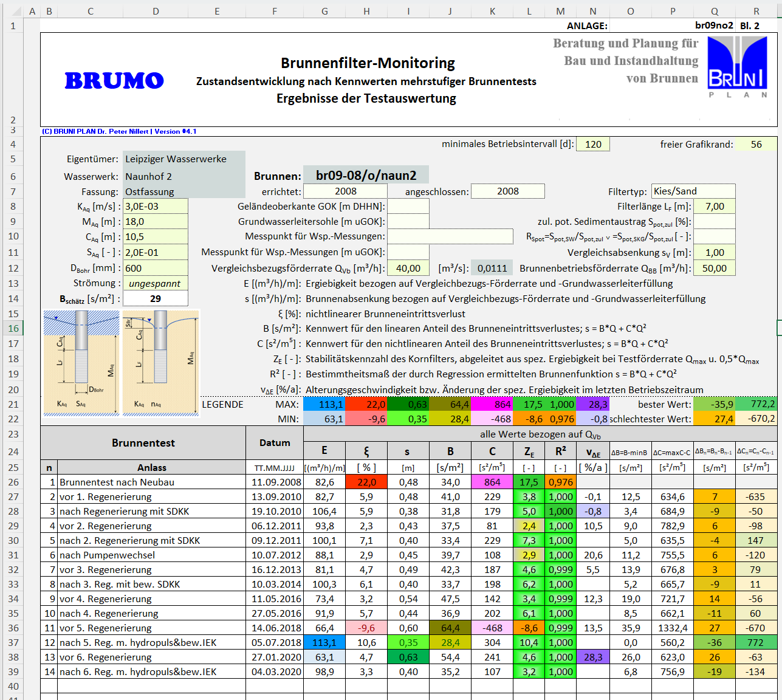Select the date cell 11.09.2008
The image size is (782, 700).
click(x=275, y=482)
